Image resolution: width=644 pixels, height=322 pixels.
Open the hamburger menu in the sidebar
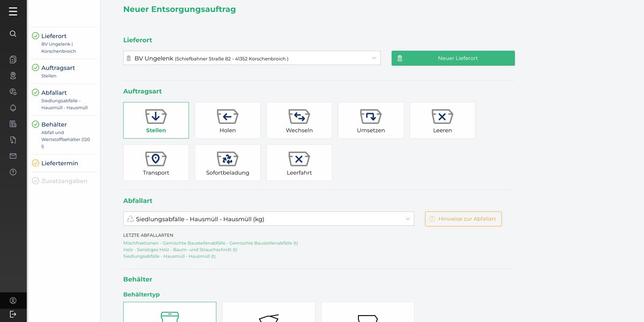pos(13,11)
